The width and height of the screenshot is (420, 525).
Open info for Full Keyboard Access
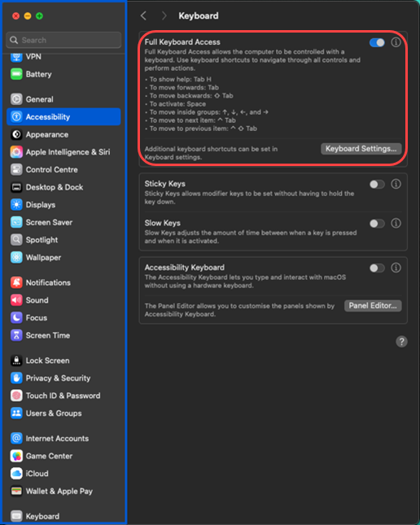coord(396,42)
